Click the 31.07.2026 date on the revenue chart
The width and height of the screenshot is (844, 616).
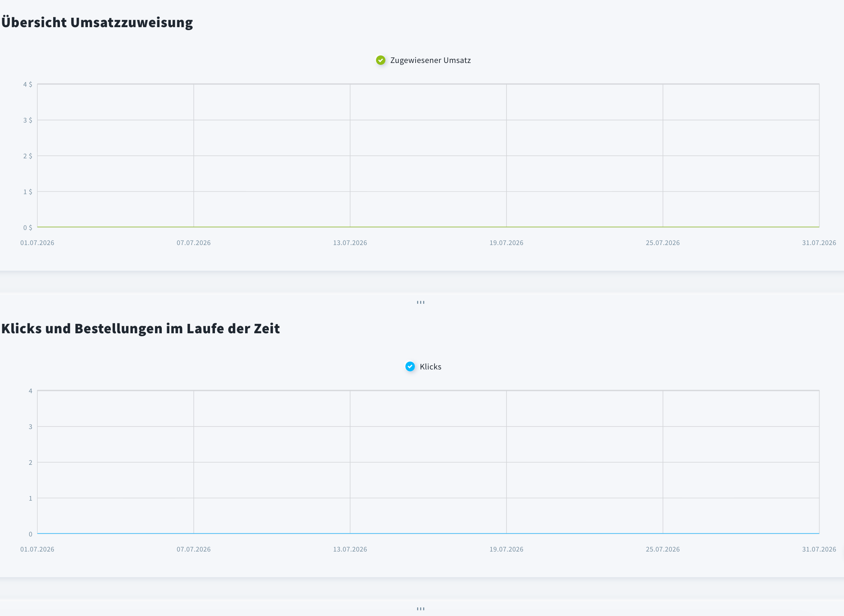[819, 243]
